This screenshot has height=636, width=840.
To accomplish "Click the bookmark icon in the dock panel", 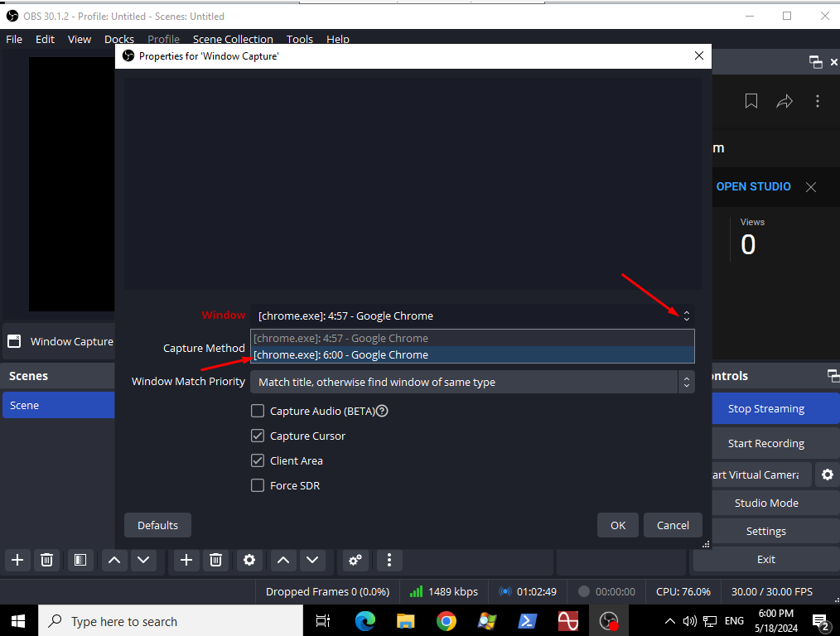I will (x=751, y=101).
